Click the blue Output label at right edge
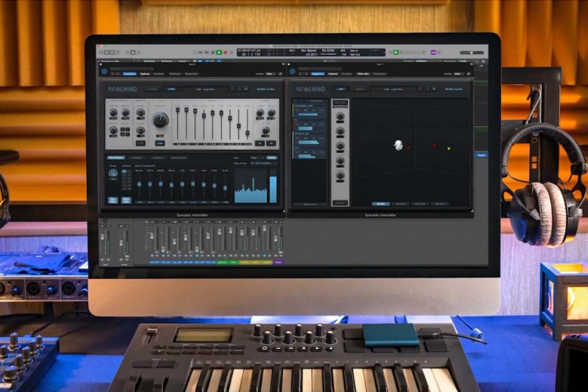 481,155
